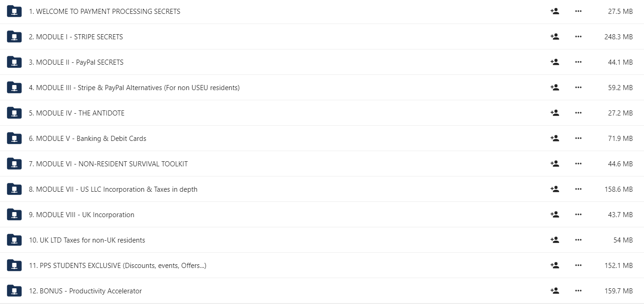This screenshot has width=644, height=304.
Task: Open three-dot menu for PPS STUDENTS EXCLUSIVE
Action: 578,265
